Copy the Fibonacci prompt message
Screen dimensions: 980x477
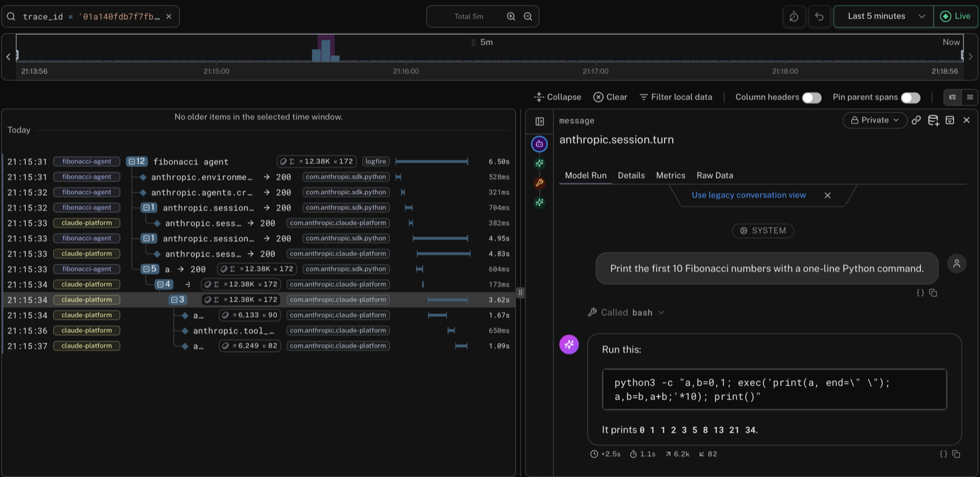pyautogui.click(x=933, y=293)
